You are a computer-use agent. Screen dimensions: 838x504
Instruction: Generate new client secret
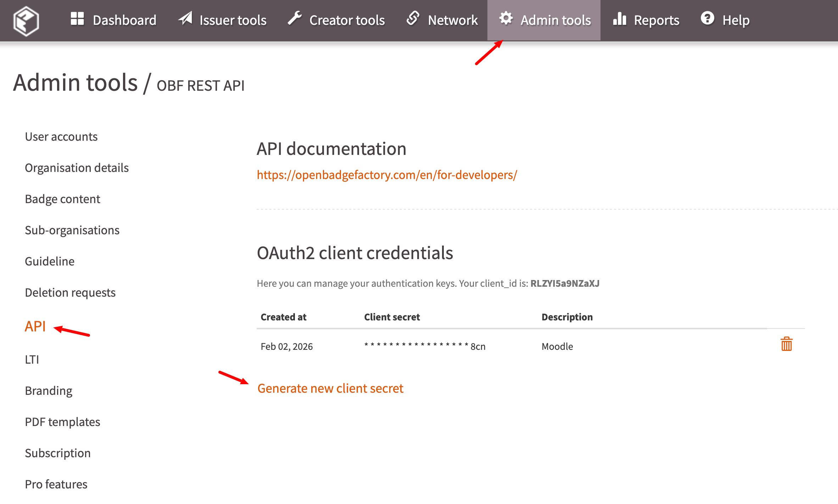tap(330, 388)
